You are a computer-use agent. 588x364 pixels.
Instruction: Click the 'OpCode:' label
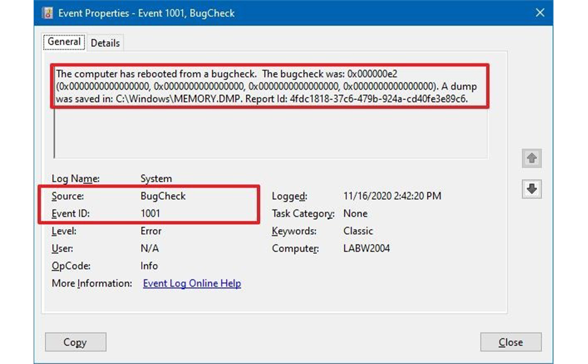[x=71, y=266]
